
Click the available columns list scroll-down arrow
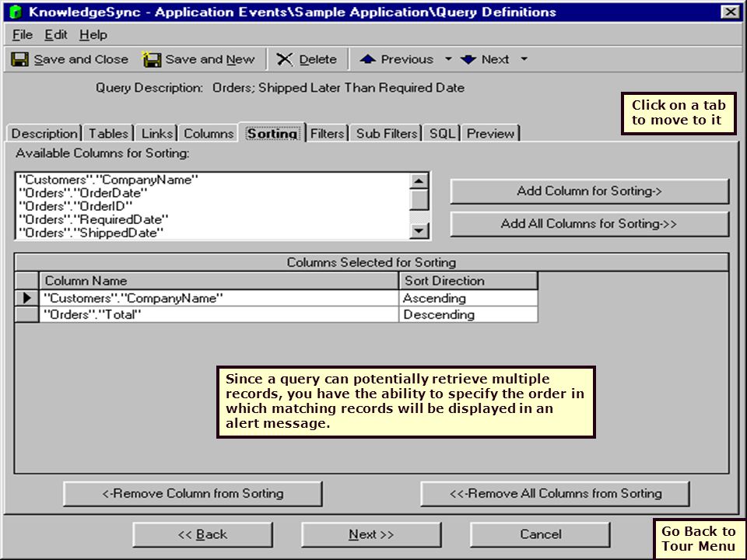[419, 231]
